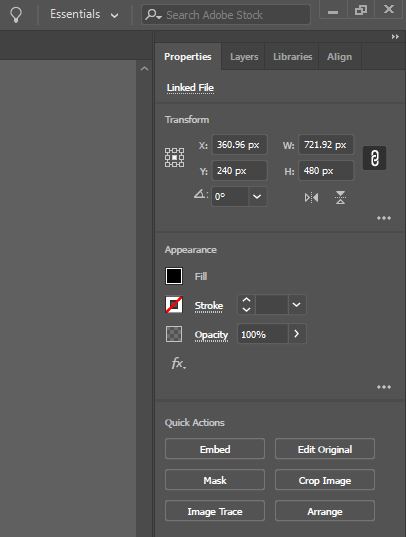This screenshot has height=537, width=406.
Task: Flip horizontally using the flip icon
Action: (x=311, y=198)
